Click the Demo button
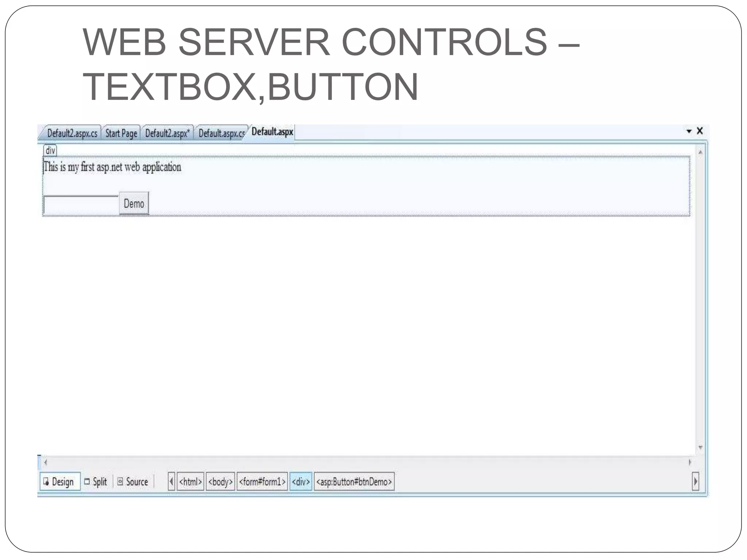 pos(134,203)
